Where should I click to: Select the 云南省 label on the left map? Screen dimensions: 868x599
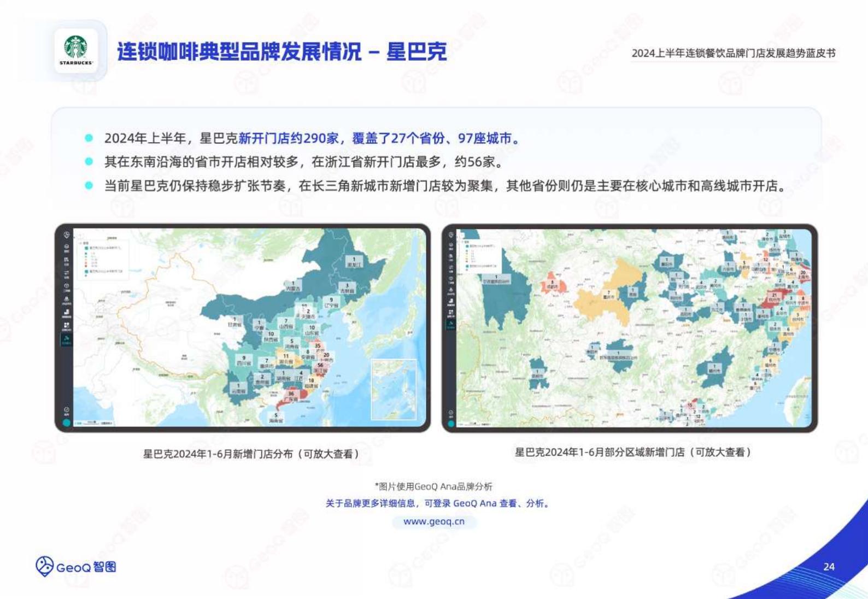(238, 389)
